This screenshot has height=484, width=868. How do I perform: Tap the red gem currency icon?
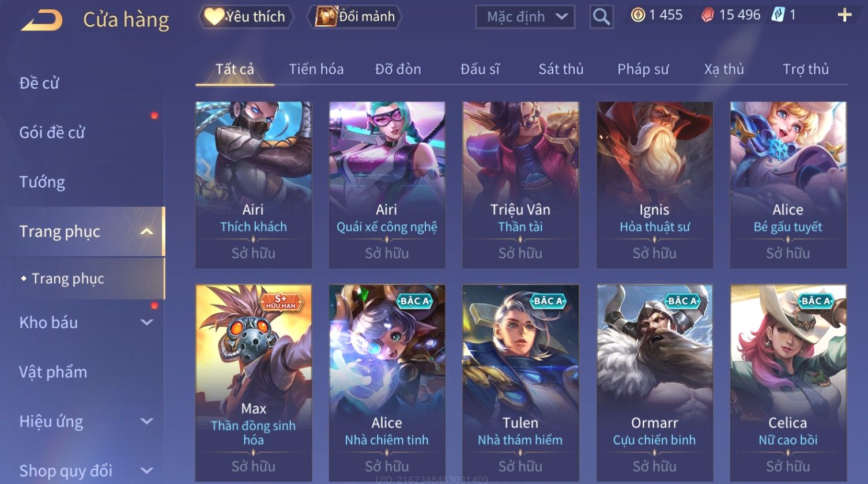tap(707, 16)
